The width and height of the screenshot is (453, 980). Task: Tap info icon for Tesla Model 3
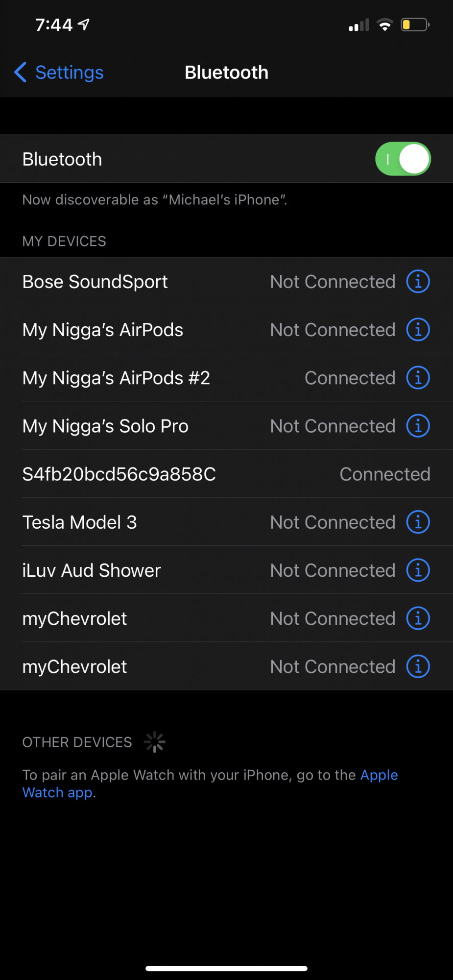click(x=418, y=522)
